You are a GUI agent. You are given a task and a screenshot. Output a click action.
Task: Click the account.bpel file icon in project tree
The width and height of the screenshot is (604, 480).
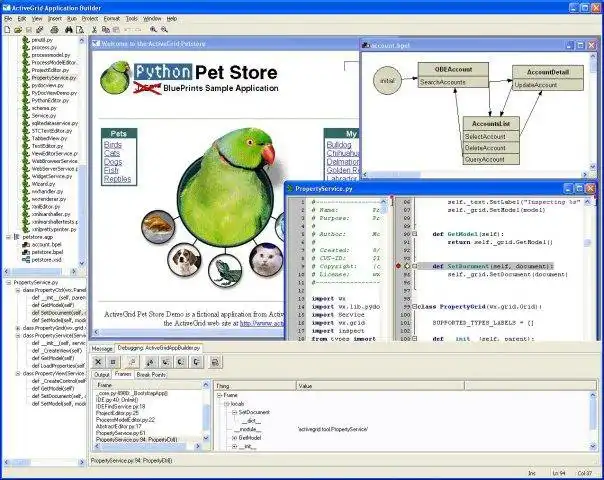[26, 245]
